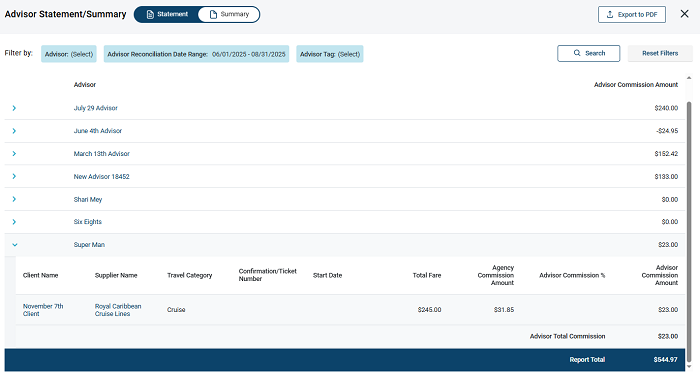Expand the Shari Mey row
The height and width of the screenshot is (374, 700).
click(14, 199)
